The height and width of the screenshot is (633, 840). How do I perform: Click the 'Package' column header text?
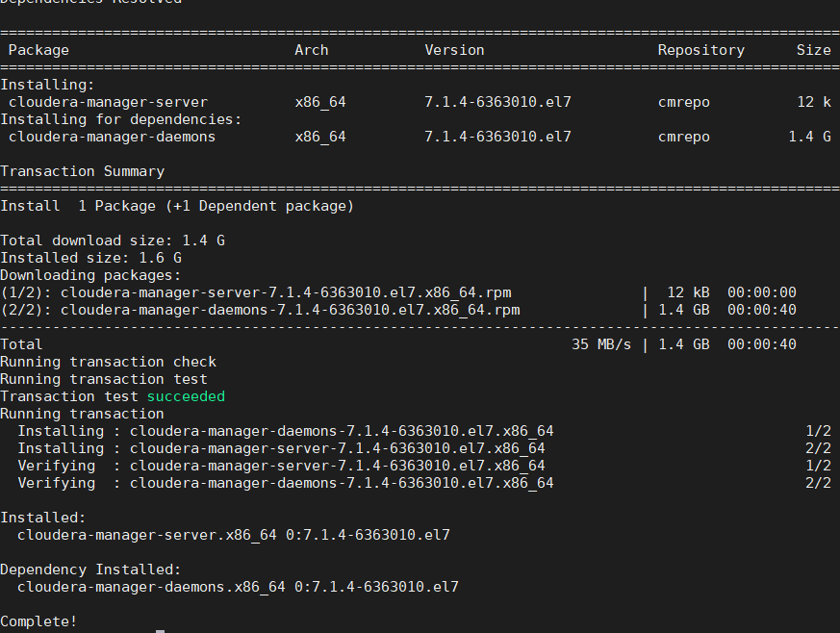(38, 50)
